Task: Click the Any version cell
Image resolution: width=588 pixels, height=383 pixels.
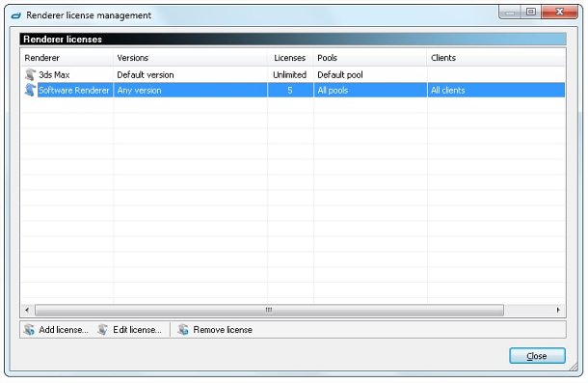Action: (x=139, y=90)
